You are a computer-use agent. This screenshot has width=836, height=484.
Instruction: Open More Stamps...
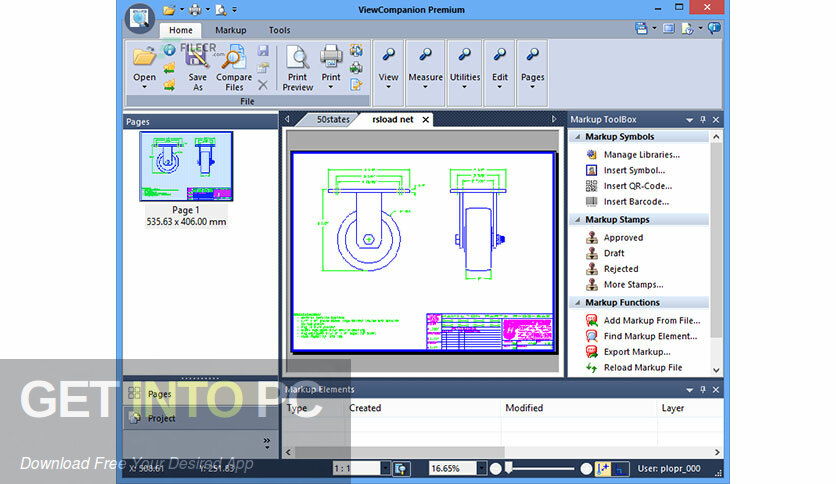(x=625, y=285)
